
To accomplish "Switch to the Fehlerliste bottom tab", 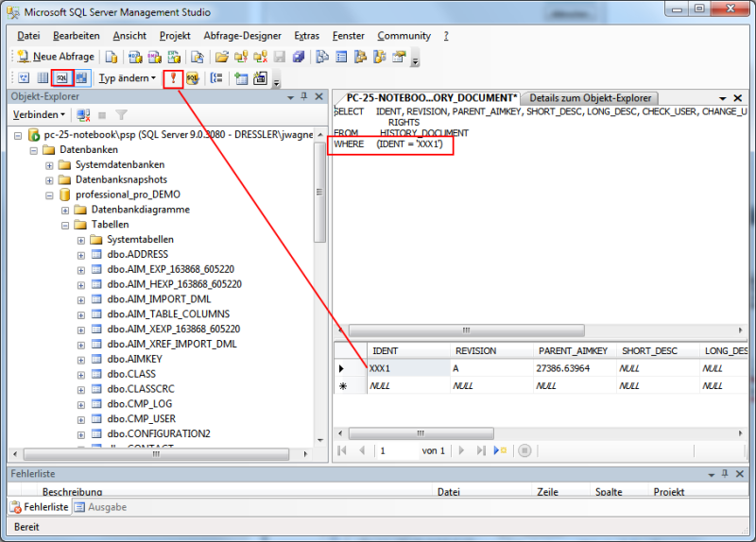I will pyautogui.click(x=40, y=507).
